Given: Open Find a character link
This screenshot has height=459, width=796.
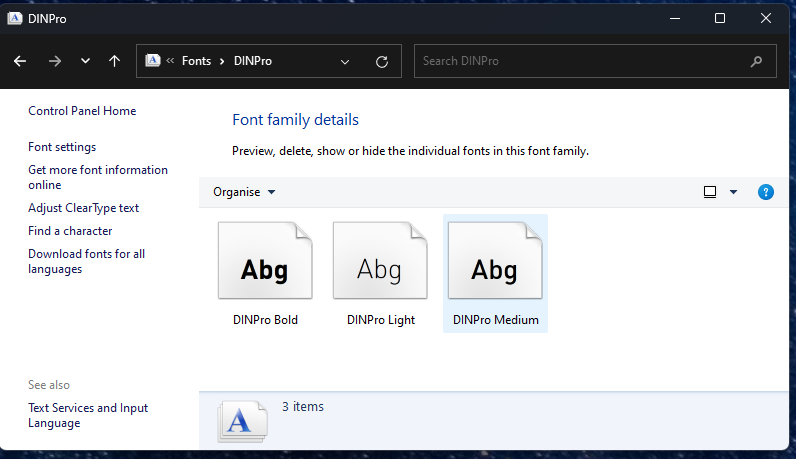Looking at the screenshot, I should click(x=70, y=231).
